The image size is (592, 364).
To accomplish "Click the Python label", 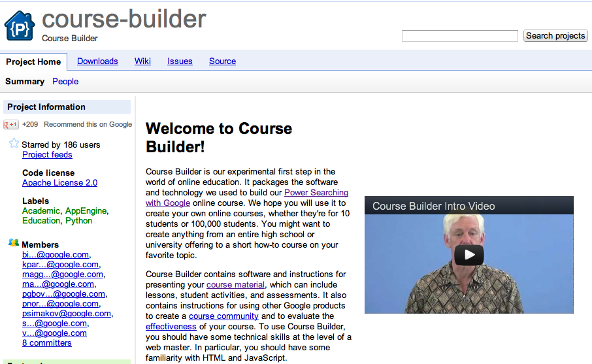I will (x=78, y=220).
